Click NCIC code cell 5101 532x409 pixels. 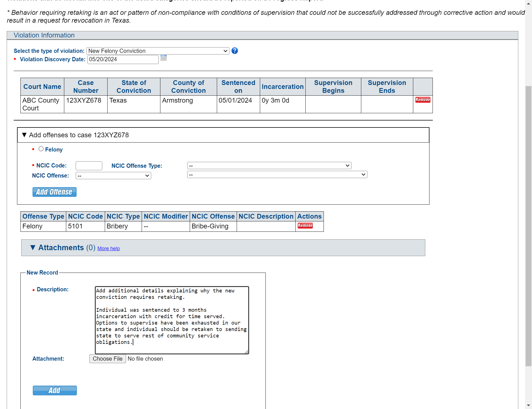[x=85, y=226]
